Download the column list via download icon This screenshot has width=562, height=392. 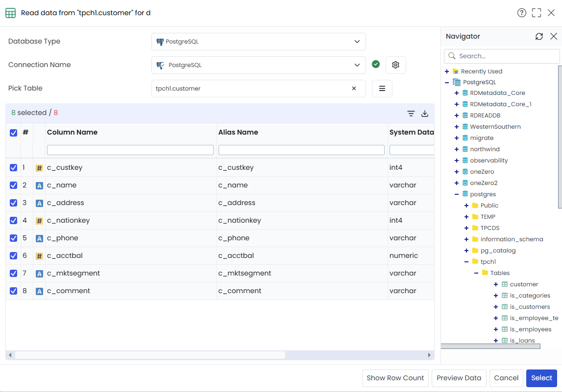tap(425, 114)
